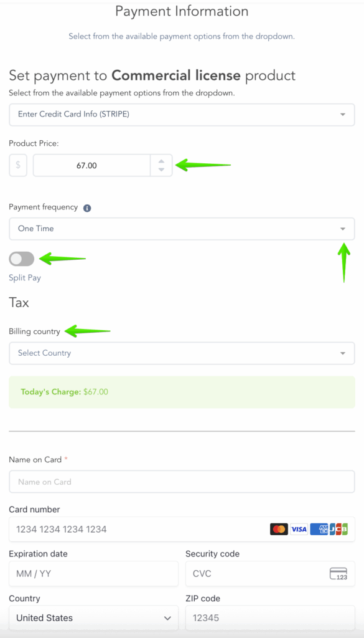This screenshot has height=638, width=364.
Task: Click the Payment frequency info icon
Action: click(87, 208)
